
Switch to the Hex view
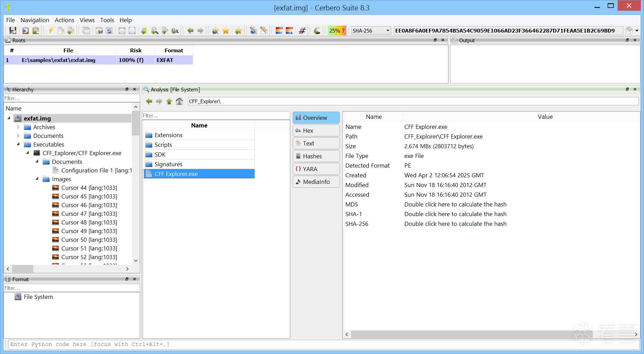316,131
